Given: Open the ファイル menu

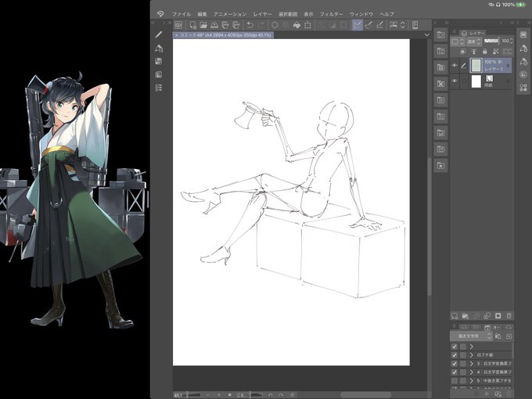Looking at the screenshot, I should pos(182,14).
